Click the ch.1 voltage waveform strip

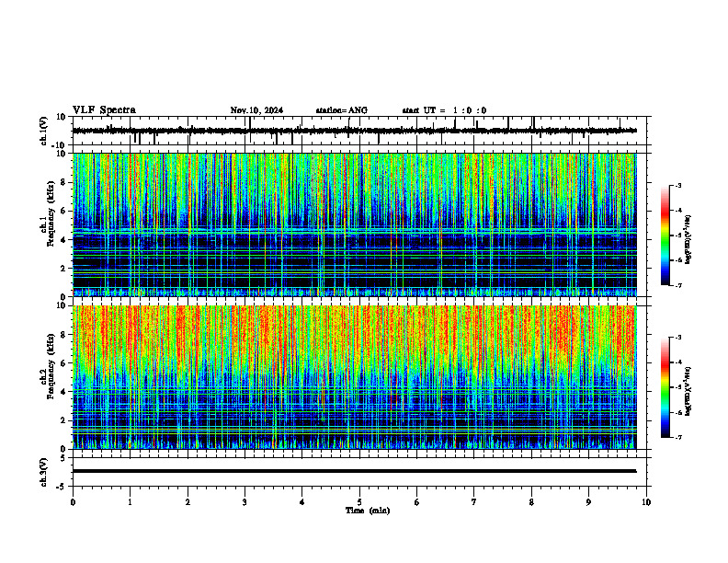click(x=361, y=131)
